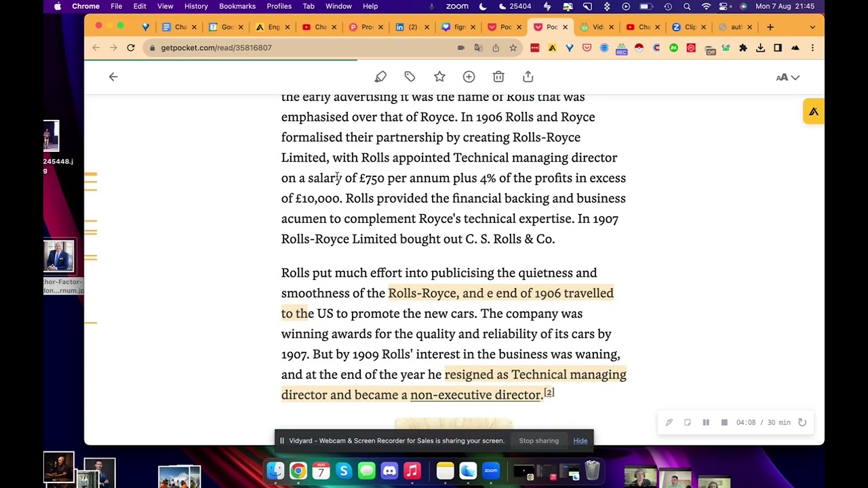Click the translate page icon
This screenshot has width=868, height=488.
478,48
